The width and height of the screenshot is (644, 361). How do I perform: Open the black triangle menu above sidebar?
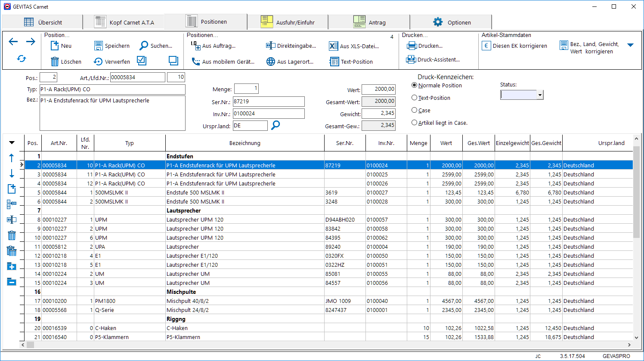coord(12,142)
